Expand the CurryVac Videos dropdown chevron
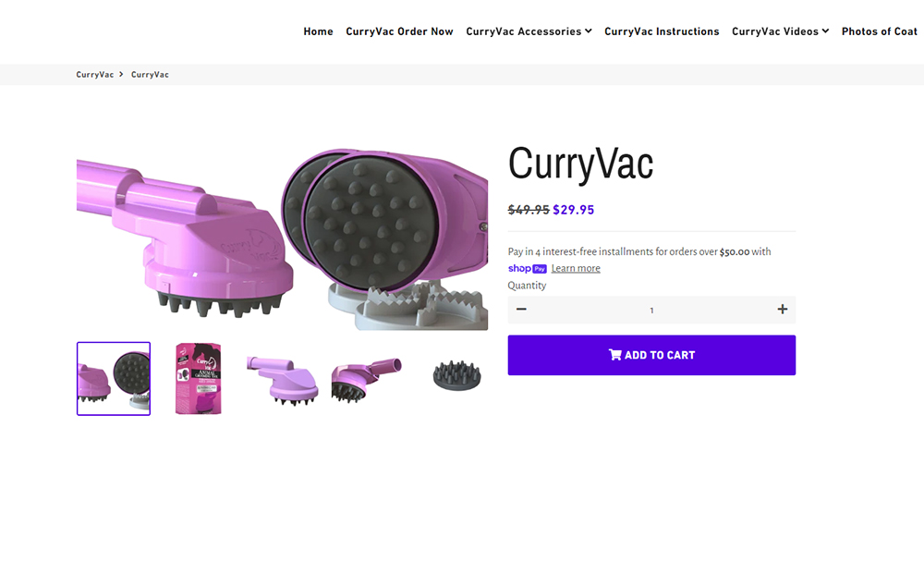 point(825,31)
